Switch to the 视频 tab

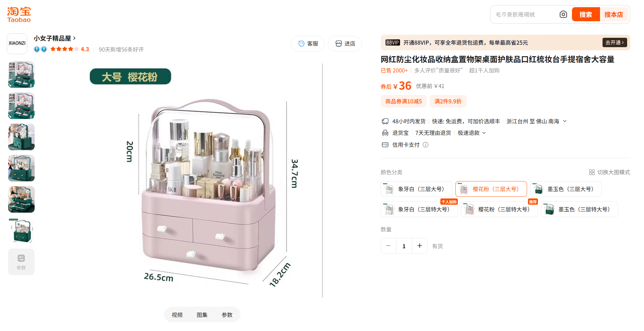pyautogui.click(x=177, y=315)
